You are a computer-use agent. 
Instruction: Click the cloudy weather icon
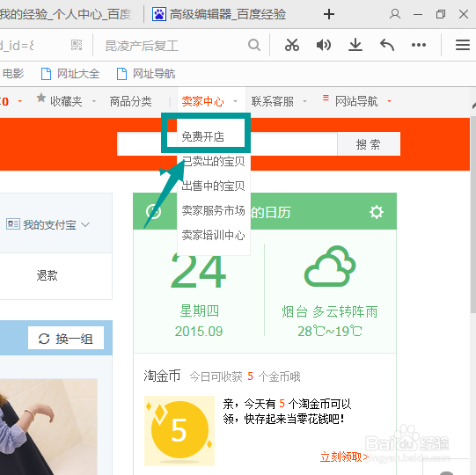point(330,266)
